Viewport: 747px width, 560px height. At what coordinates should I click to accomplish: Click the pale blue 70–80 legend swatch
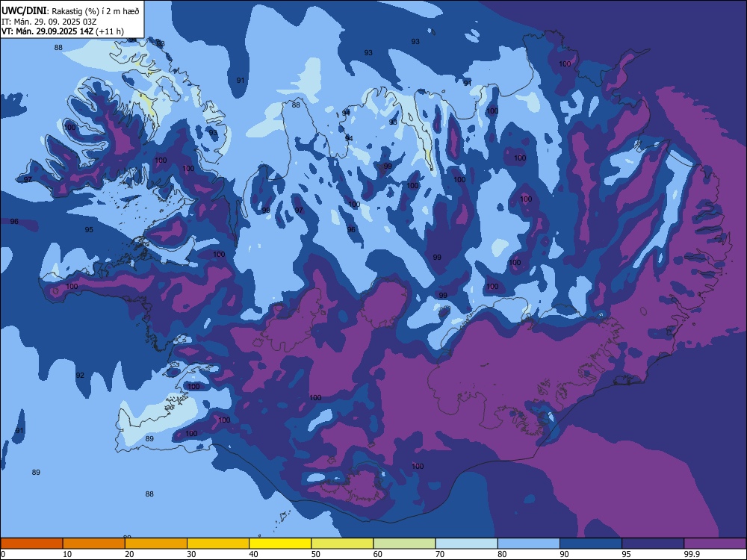coord(467,544)
